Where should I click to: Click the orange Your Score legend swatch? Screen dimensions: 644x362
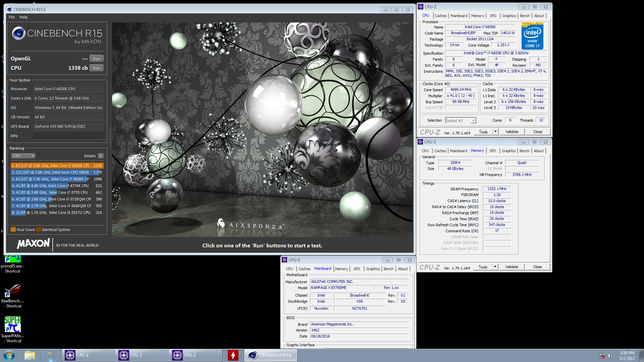(13, 230)
